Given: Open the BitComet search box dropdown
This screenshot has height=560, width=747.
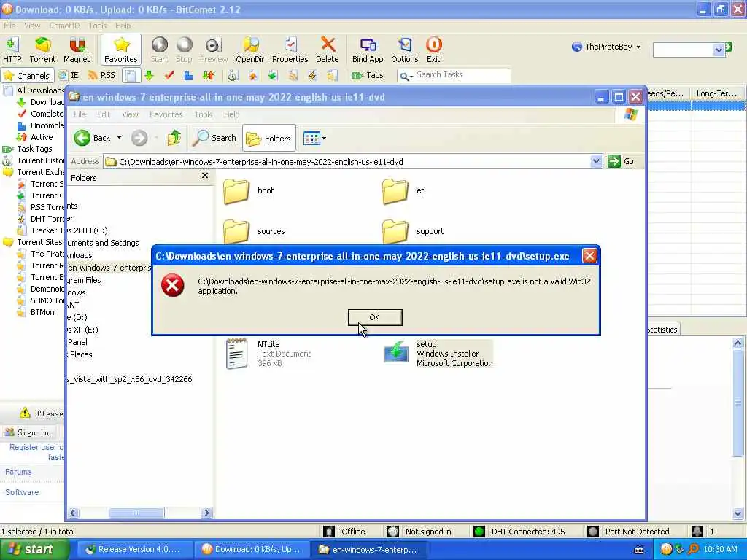Looking at the screenshot, I should [719, 50].
